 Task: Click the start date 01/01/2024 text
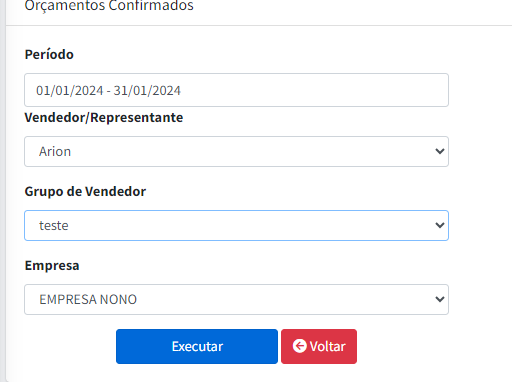point(70,91)
